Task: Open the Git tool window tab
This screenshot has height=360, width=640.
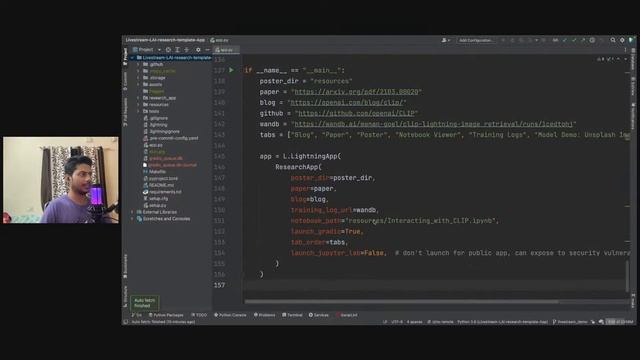Action: click(137, 315)
